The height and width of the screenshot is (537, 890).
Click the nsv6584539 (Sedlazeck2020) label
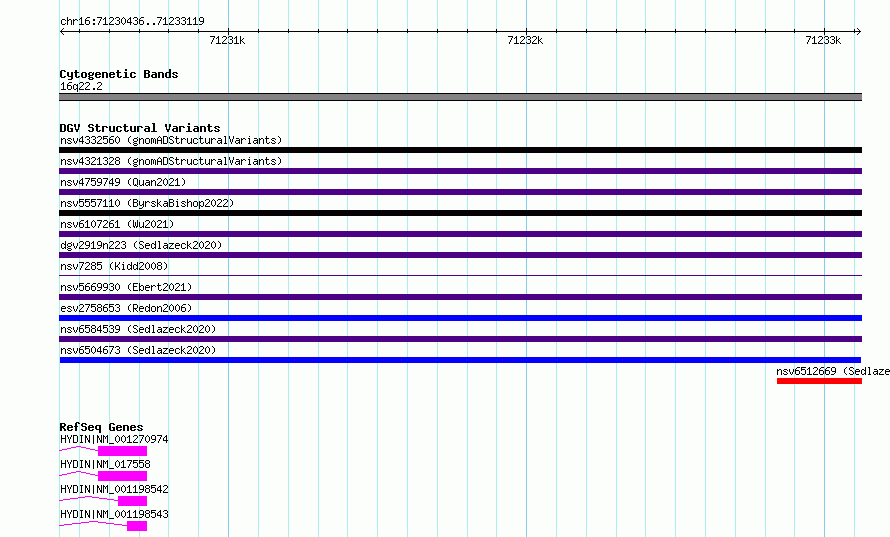coord(138,329)
